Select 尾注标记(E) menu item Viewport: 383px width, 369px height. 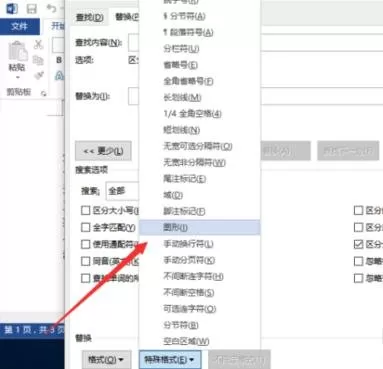point(200,179)
